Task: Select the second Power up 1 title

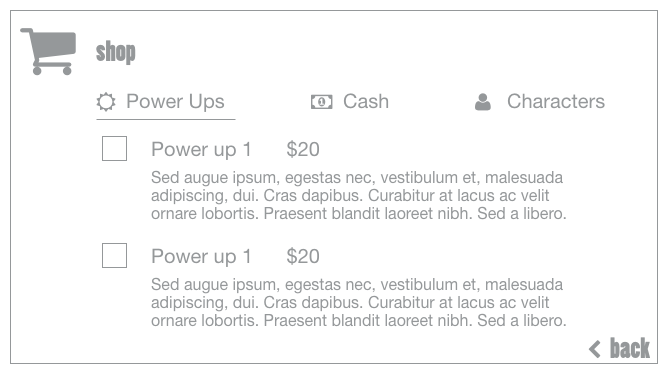Action: point(201,257)
